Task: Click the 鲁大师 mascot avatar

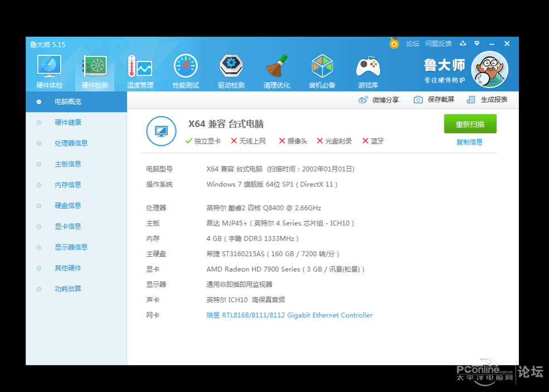Action: pos(489,69)
